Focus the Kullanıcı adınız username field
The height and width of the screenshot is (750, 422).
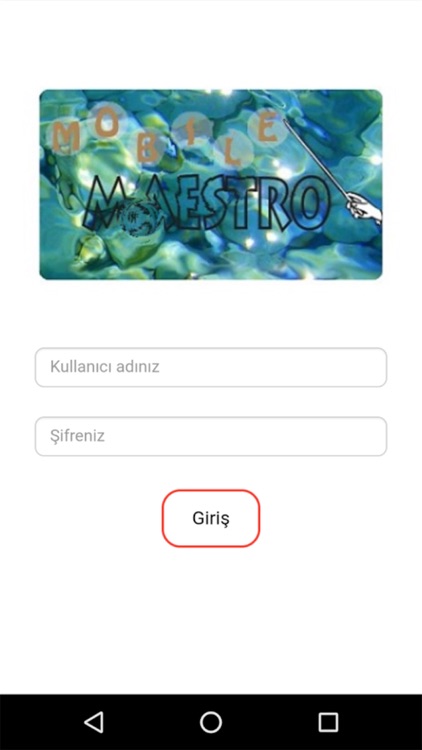point(211,367)
